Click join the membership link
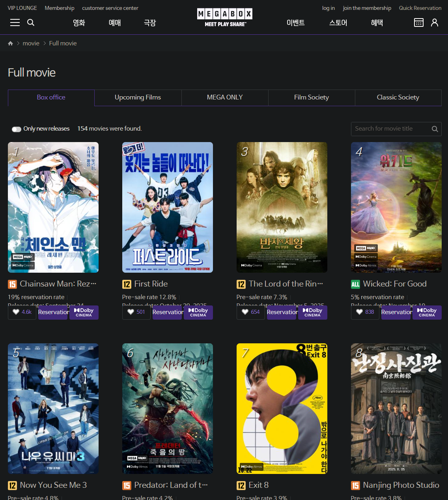448x500 pixels. click(x=367, y=8)
